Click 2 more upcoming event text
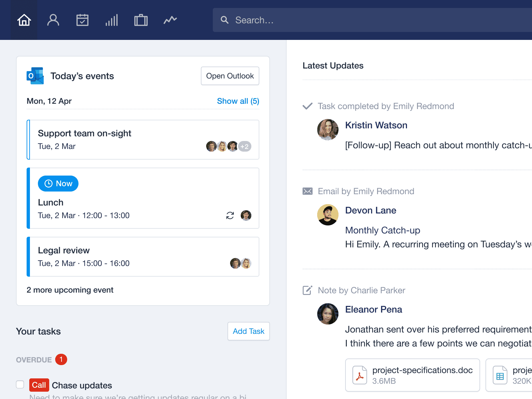Viewport: 532px width, 399px height. point(70,290)
